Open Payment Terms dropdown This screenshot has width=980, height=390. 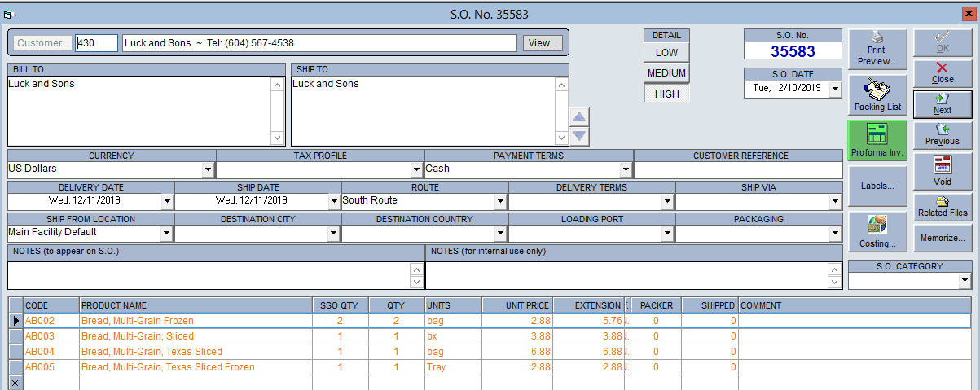pos(626,169)
